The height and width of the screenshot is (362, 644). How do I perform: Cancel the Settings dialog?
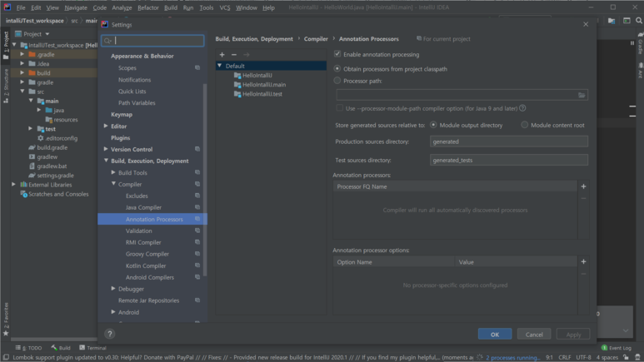coord(534,334)
